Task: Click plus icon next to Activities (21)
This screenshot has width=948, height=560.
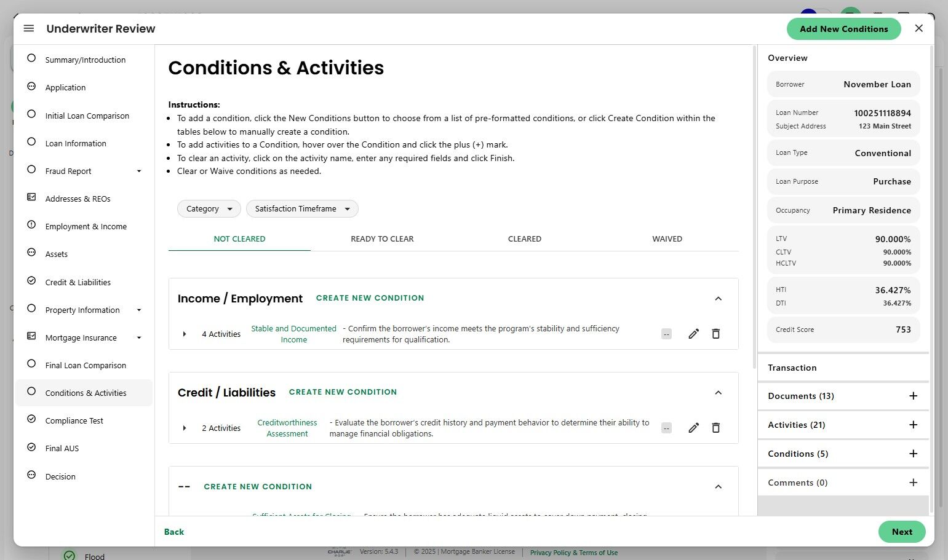Action: click(913, 425)
